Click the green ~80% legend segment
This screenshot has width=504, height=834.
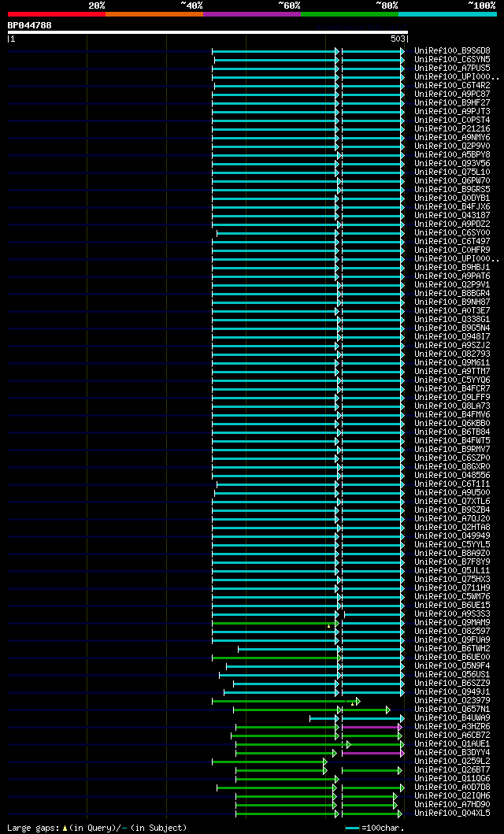[x=350, y=14]
